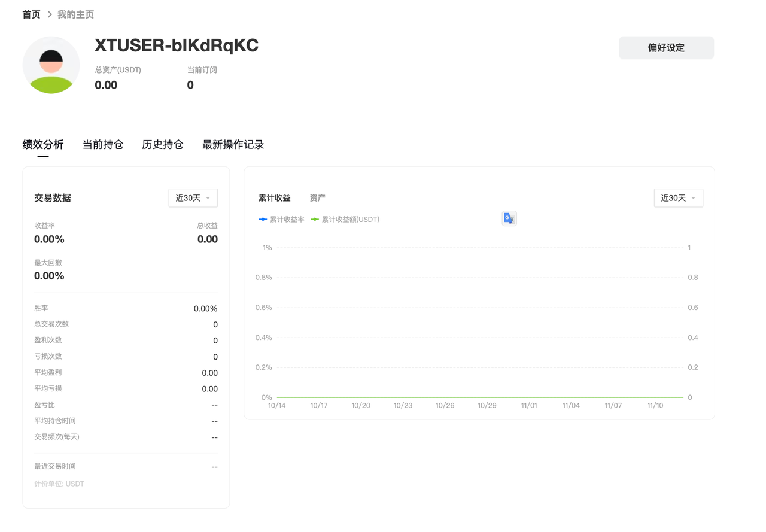Click the 11/10 date on the chart axis

[655, 406]
